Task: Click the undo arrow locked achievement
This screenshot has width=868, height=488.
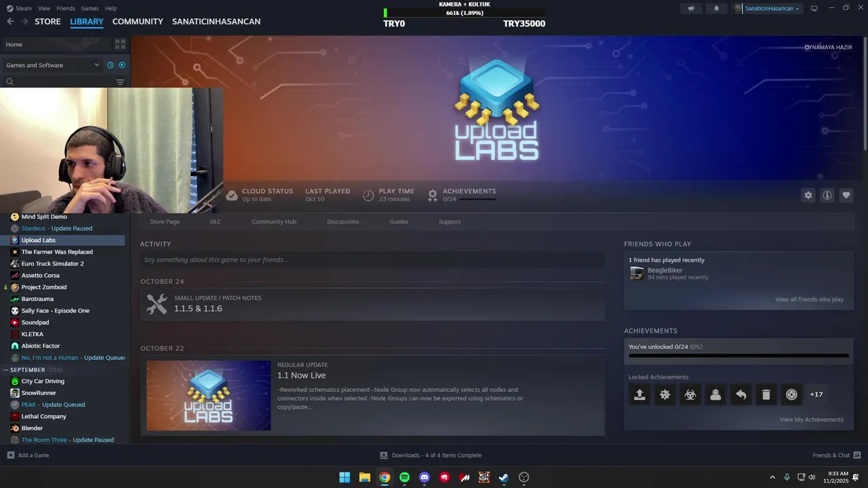Action: coord(741,394)
